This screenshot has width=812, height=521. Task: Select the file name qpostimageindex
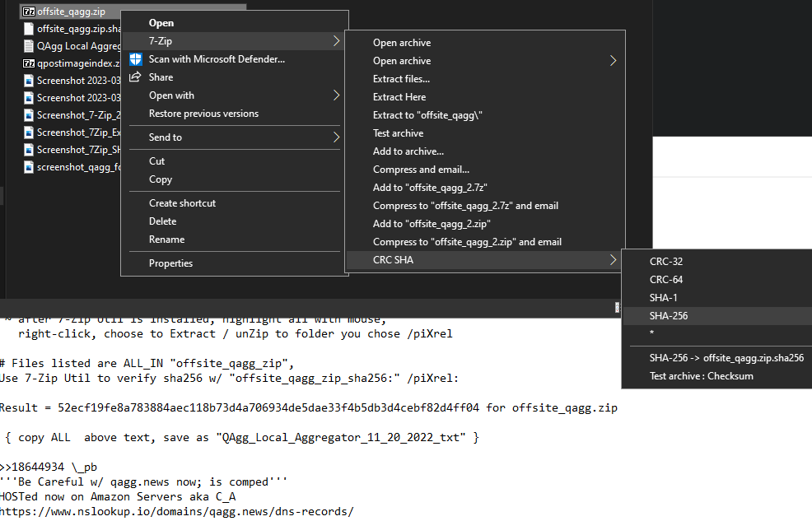(x=79, y=63)
